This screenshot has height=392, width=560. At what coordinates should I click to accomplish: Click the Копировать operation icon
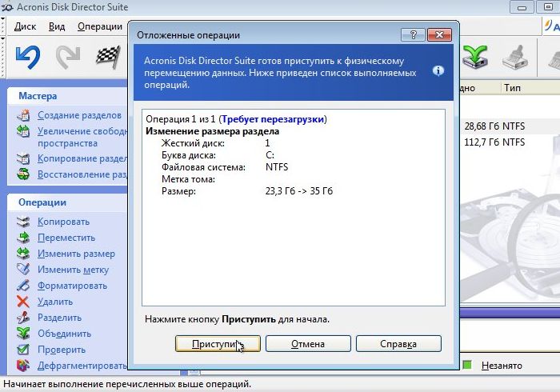click(x=23, y=222)
